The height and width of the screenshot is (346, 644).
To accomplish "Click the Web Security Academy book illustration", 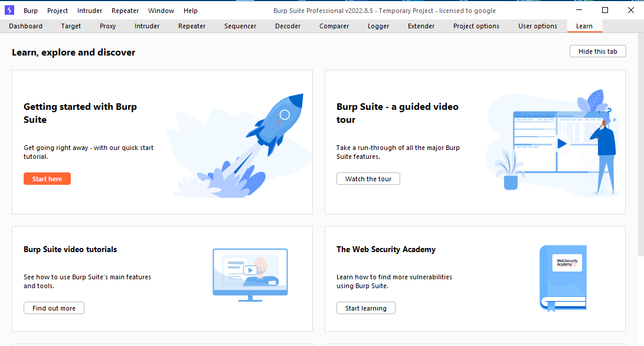I will [563, 278].
